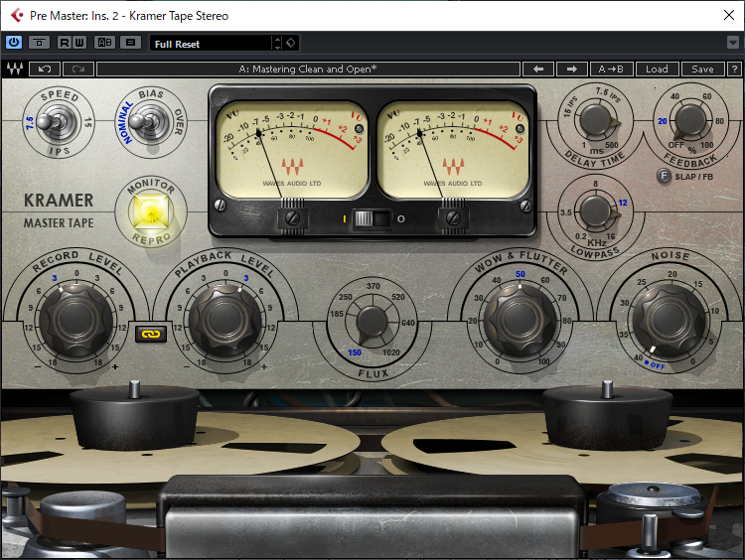Screen dimensions: 745x560
Task: Click the Wow & Flutter knob
Action: [x=521, y=319]
